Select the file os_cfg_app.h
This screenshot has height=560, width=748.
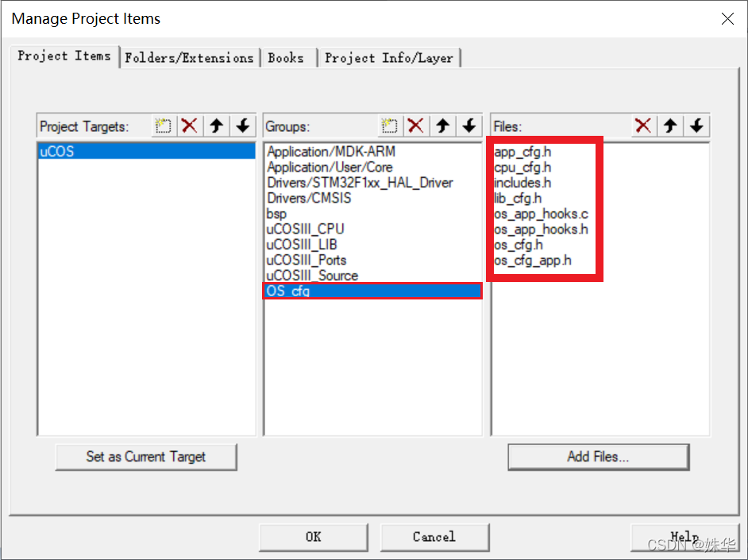(x=532, y=261)
